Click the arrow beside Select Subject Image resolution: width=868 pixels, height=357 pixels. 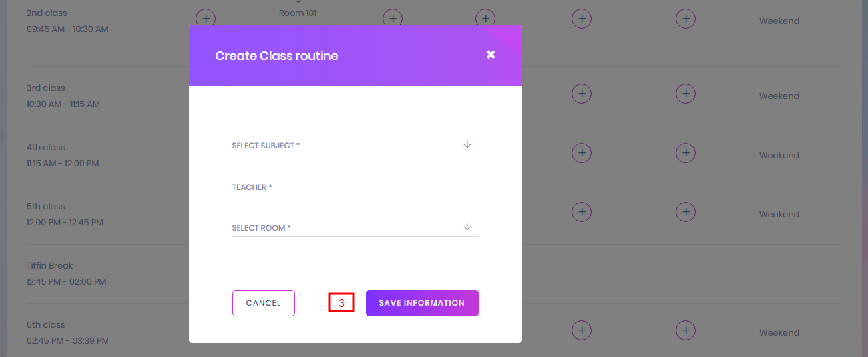click(x=467, y=144)
